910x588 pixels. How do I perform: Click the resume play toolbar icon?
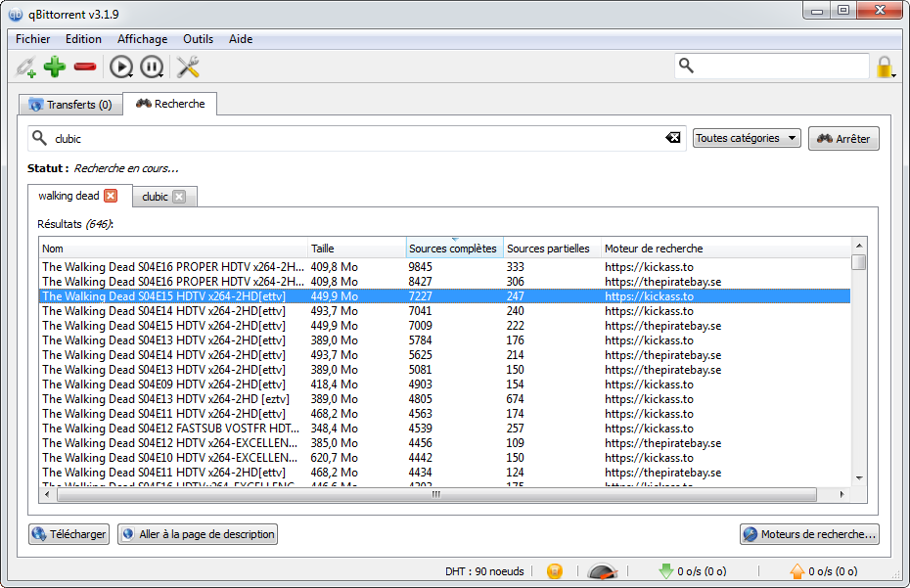point(121,67)
